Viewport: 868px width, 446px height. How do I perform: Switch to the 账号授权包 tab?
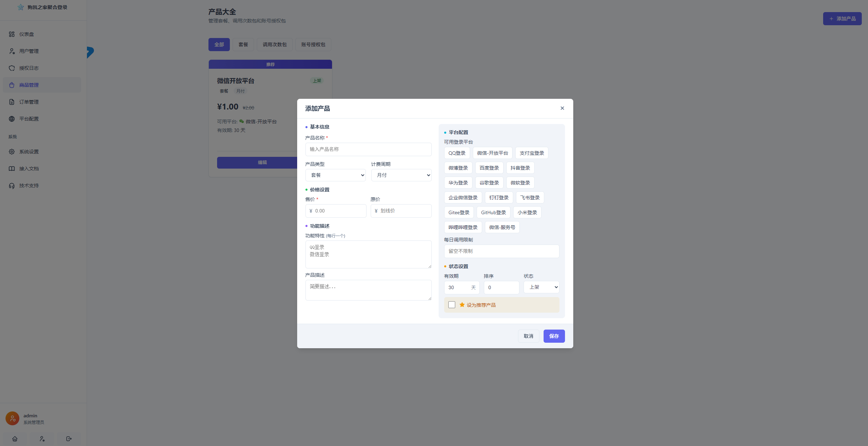[313, 45]
